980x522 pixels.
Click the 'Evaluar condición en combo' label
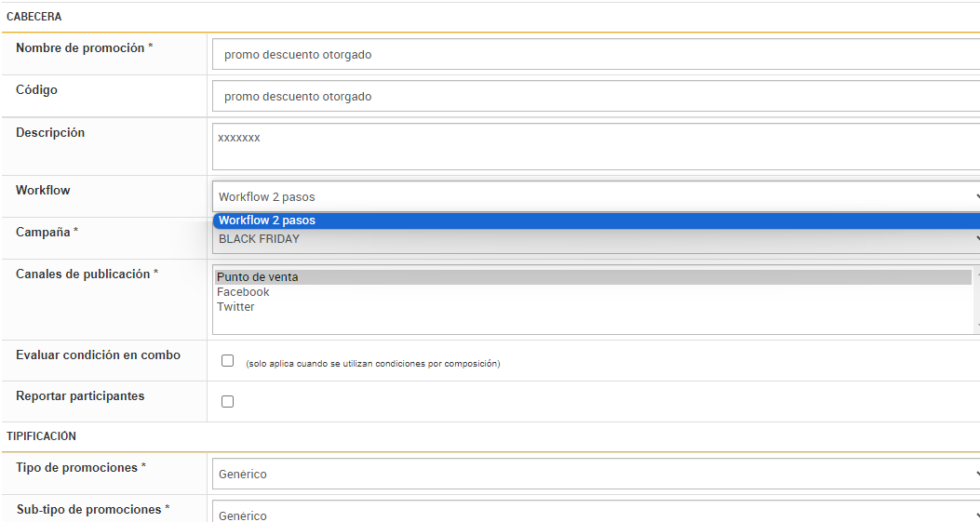tap(98, 355)
